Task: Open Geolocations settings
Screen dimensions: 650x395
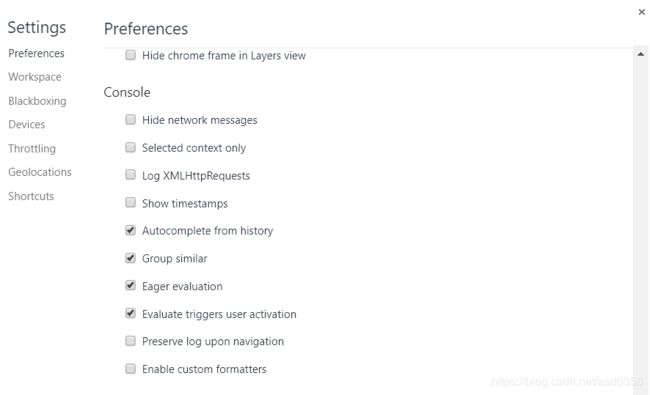Action: (40, 172)
